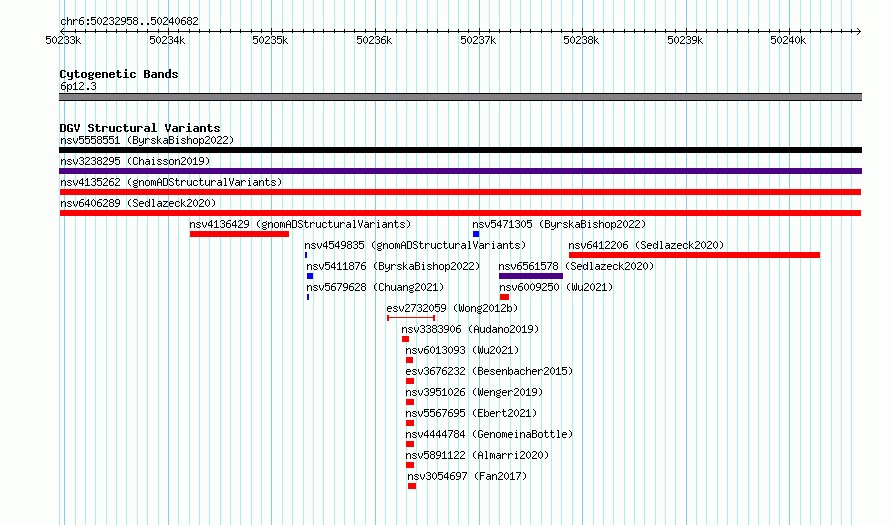The image size is (890, 525).
Task: Click the 50237k ruler tick label
Action: 478,40
